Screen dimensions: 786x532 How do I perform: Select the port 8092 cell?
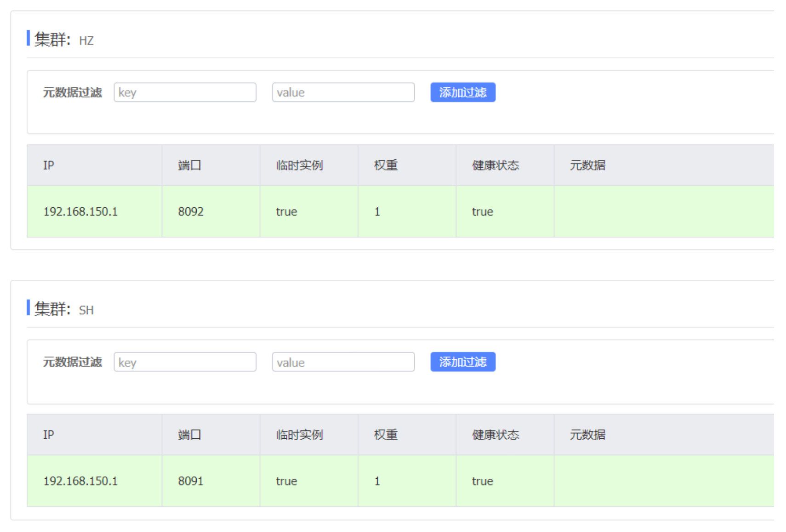pos(191,212)
